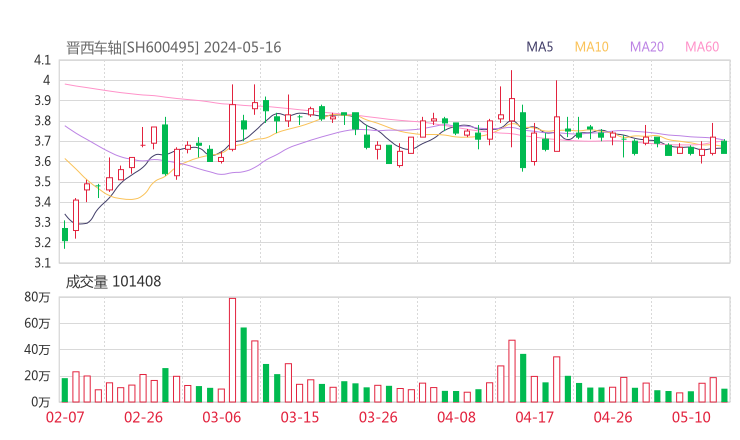Click the 04-08 date label
The image size is (740, 440).
coord(456,417)
